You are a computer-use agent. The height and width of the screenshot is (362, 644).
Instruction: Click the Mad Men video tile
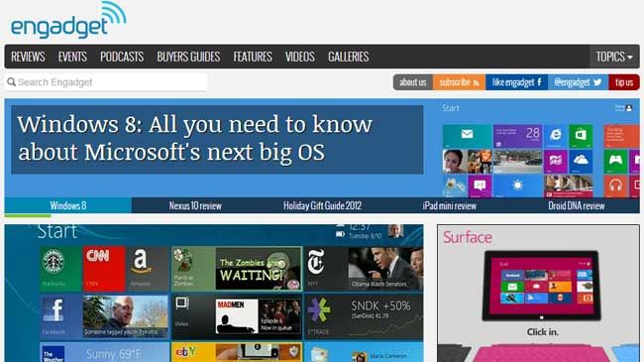click(237, 316)
